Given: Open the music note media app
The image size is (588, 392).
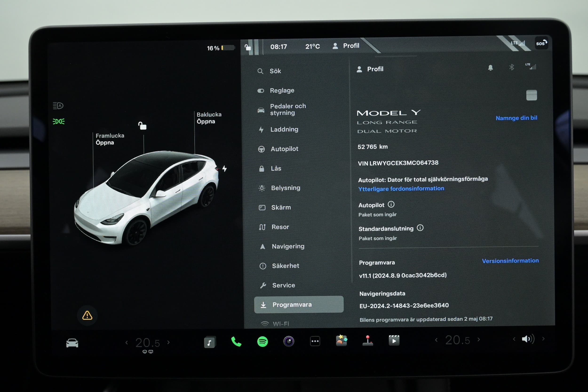Looking at the screenshot, I should [210, 342].
